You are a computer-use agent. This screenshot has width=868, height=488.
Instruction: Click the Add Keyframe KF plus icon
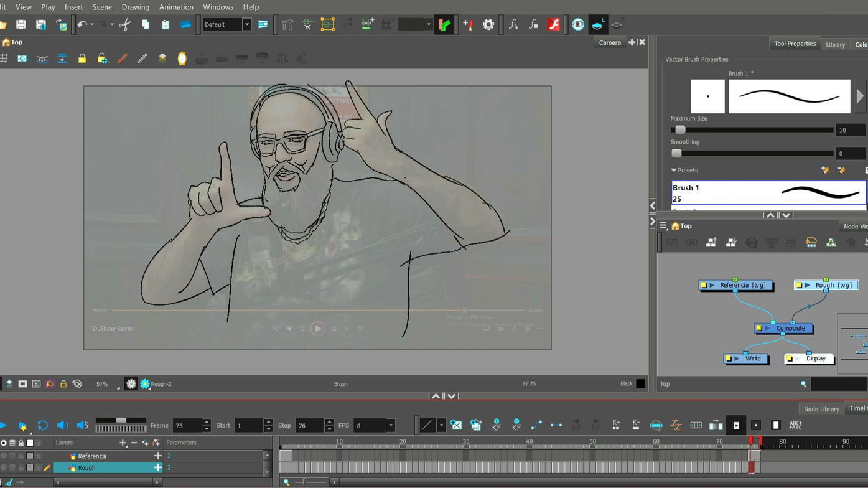(497, 425)
